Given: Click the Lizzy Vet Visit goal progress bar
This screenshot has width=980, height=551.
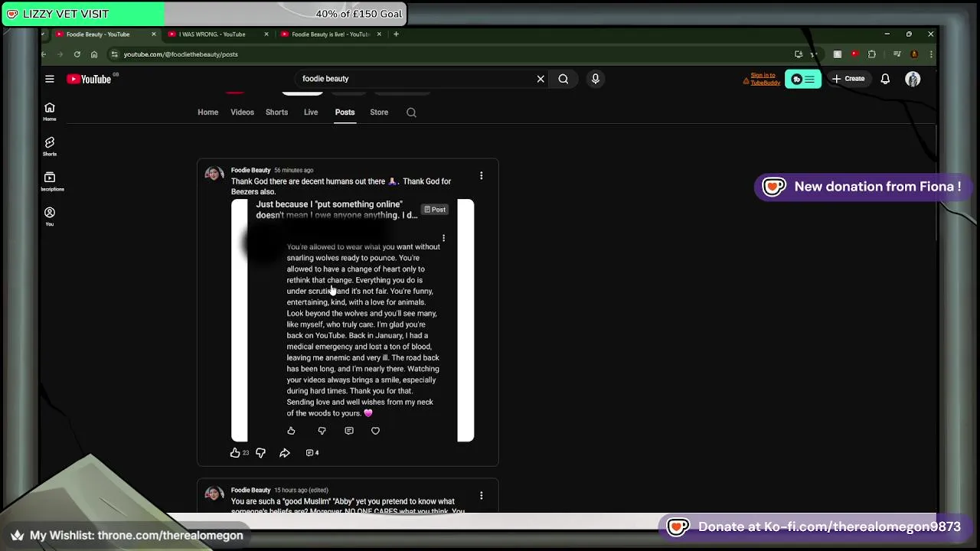Looking at the screenshot, I should point(204,14).
